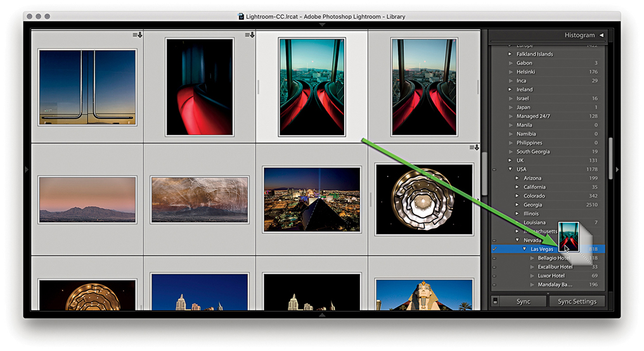
Task: Select the blurred brown light trails thumbnail
Action: (x=200, y=200)
